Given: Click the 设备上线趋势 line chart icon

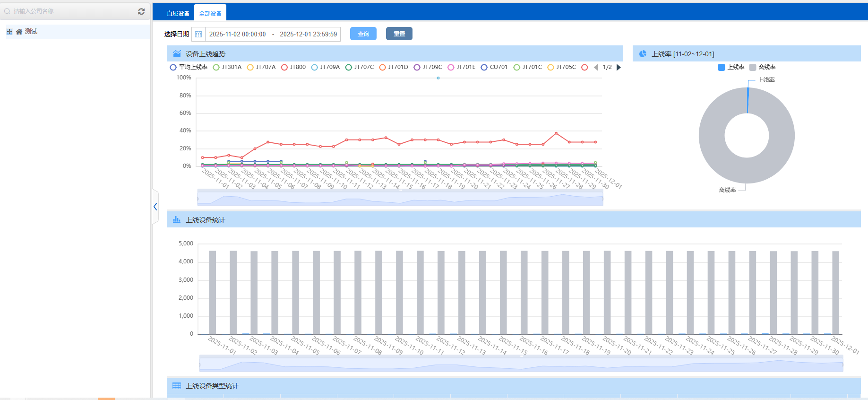Looking at the screenshot, I should (x=177, y=53).
